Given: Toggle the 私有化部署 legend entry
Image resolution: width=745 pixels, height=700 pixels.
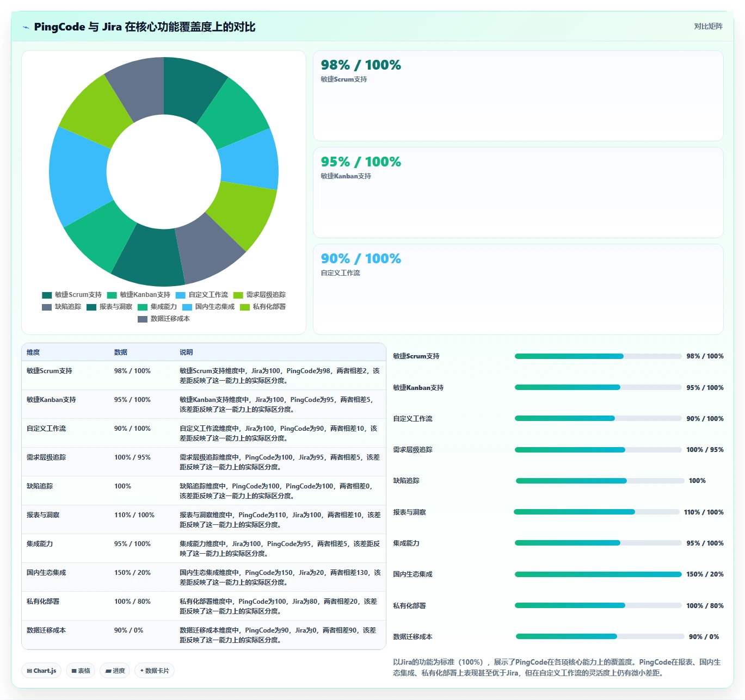Looking at the screenshot, I should tap(263, 307).
